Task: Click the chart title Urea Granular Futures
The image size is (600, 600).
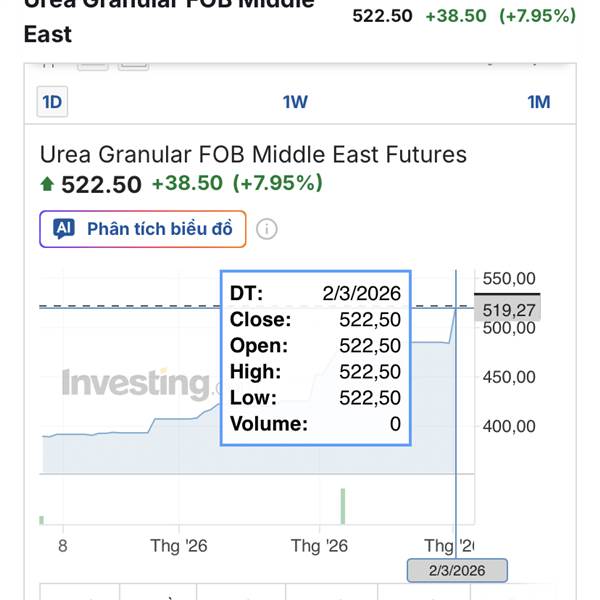Action: [253, 155]
